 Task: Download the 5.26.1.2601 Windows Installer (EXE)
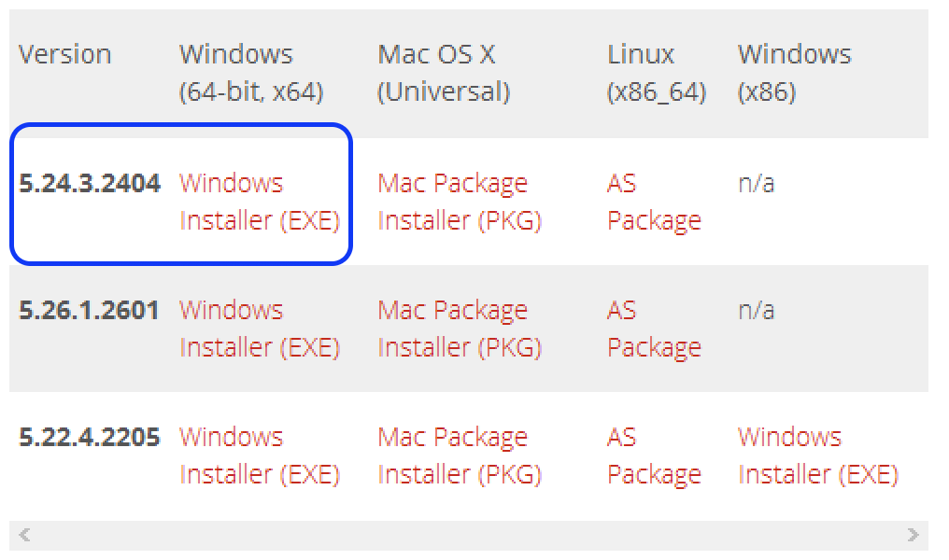pyautogui.click(x=259, y=329)
